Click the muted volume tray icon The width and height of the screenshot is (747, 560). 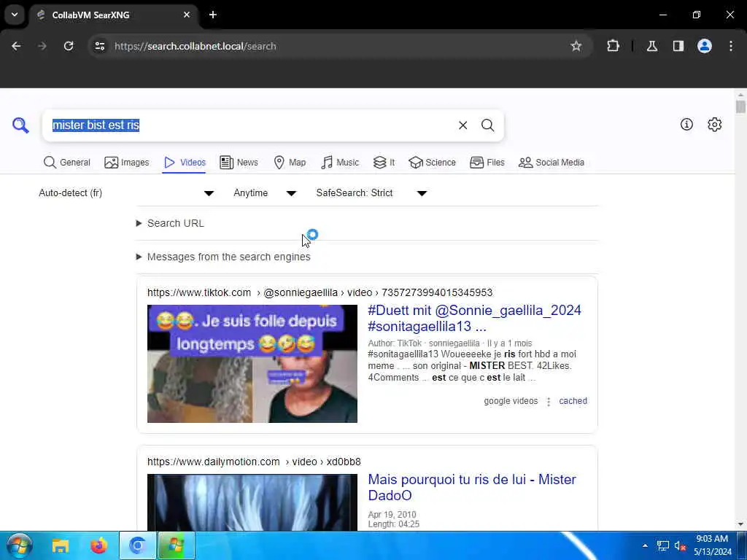click(x=680, y=545)
